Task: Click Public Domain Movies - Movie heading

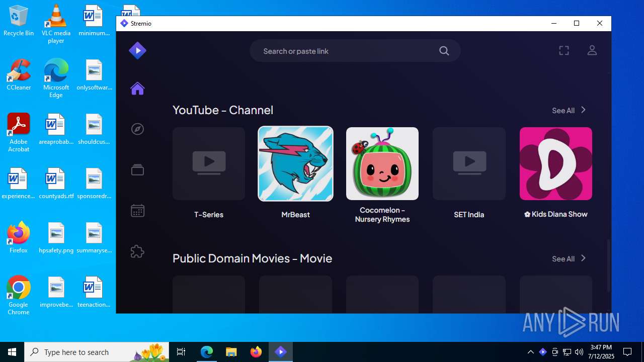Action: click(x=252, y=258)
